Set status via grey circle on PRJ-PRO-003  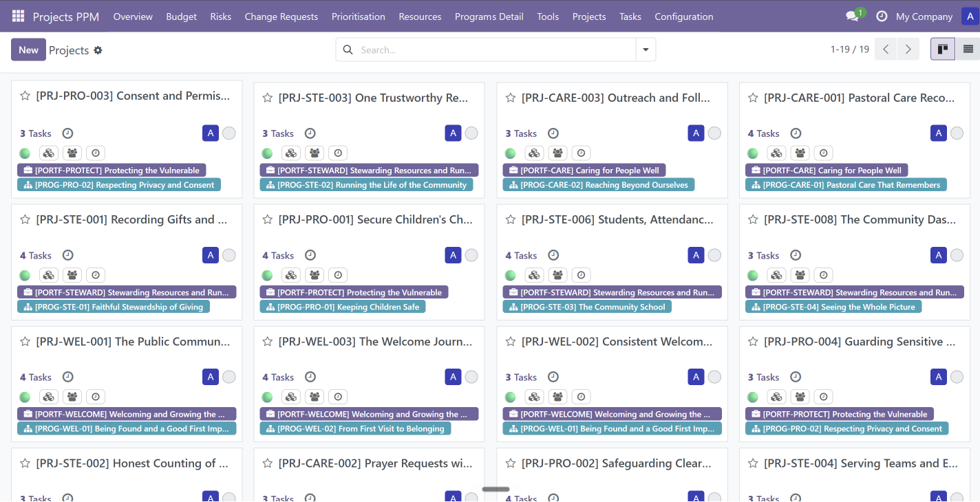click(229, 133)
